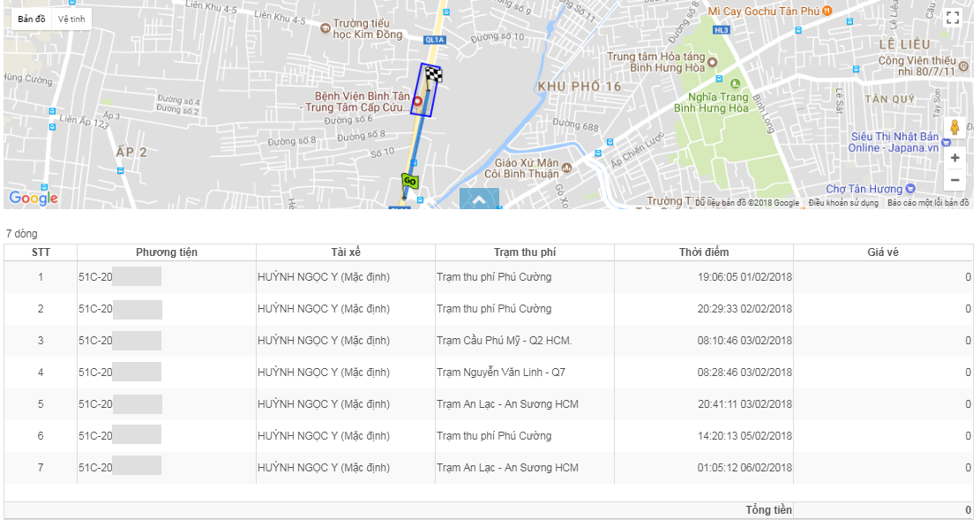Click Nghĩa Trang Bình Hưng Hòa marker
Image resolution: width=980 pixels, height=527 pixels.
pos(734,96)
